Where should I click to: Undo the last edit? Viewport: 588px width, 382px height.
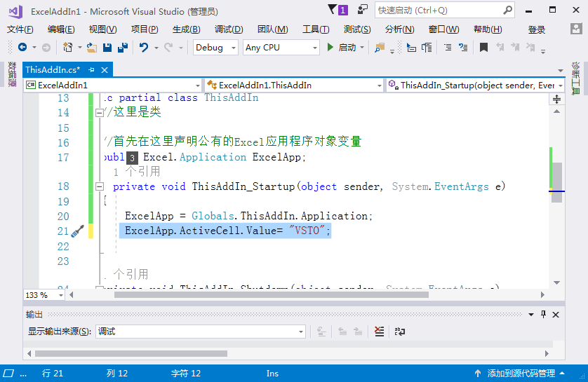[x=144, y=47]
